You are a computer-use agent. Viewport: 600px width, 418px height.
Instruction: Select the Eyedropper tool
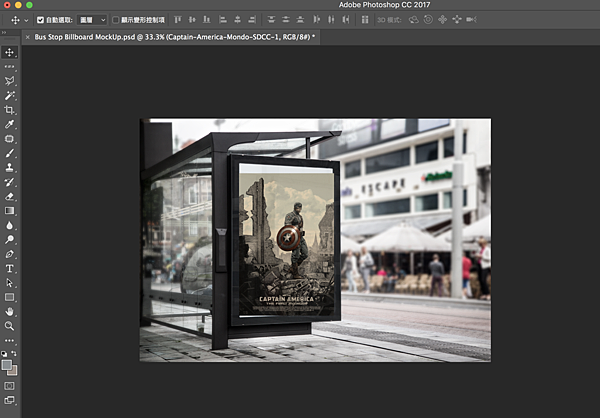10,124
